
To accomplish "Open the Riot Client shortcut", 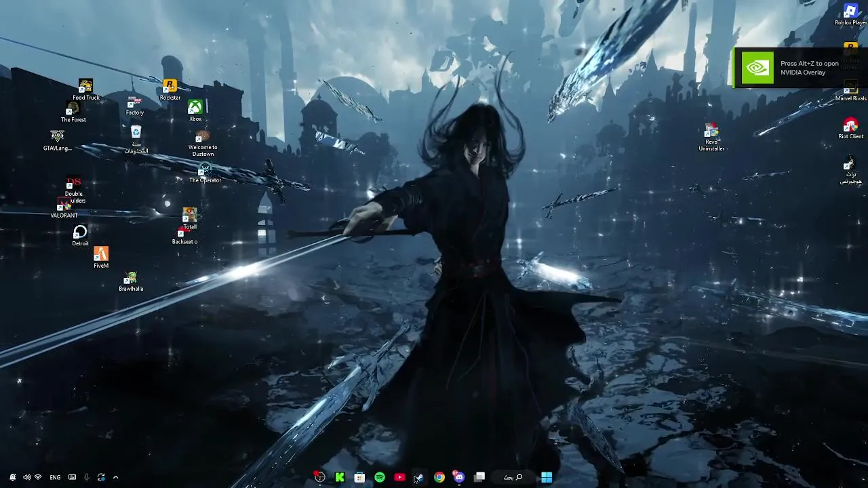I will point(850,129).
